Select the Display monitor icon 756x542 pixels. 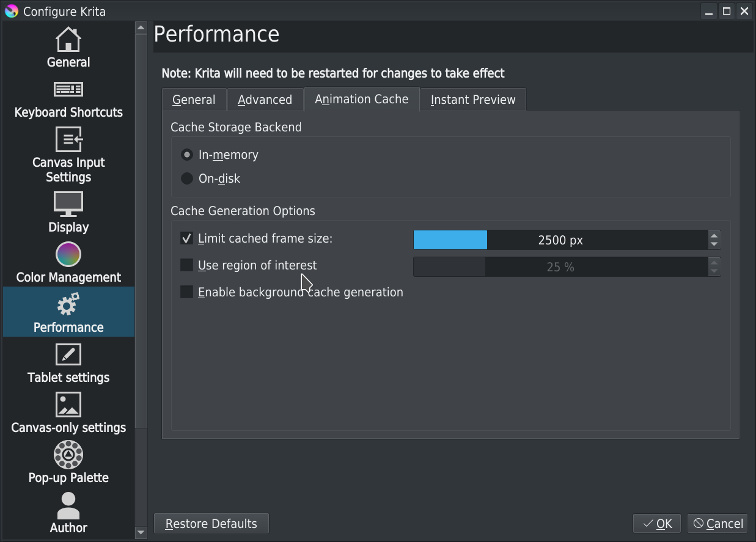[x=68, y=204]
